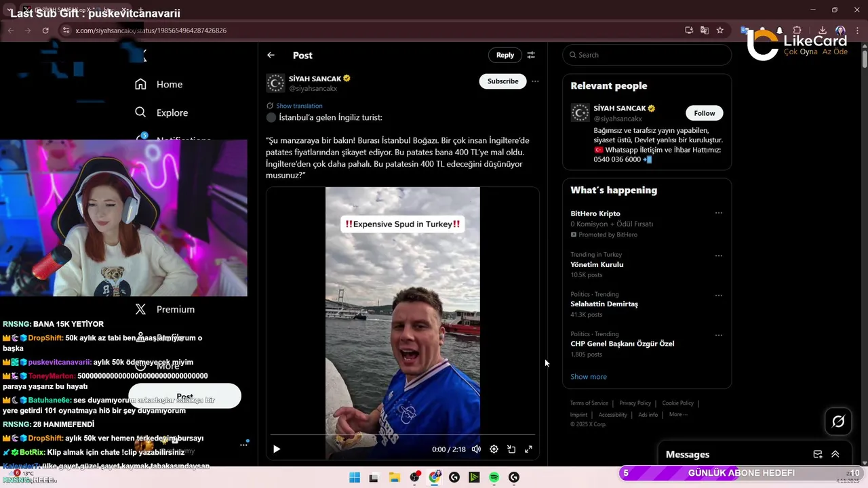Open Task View on taskbar

[x=373, y=477]
